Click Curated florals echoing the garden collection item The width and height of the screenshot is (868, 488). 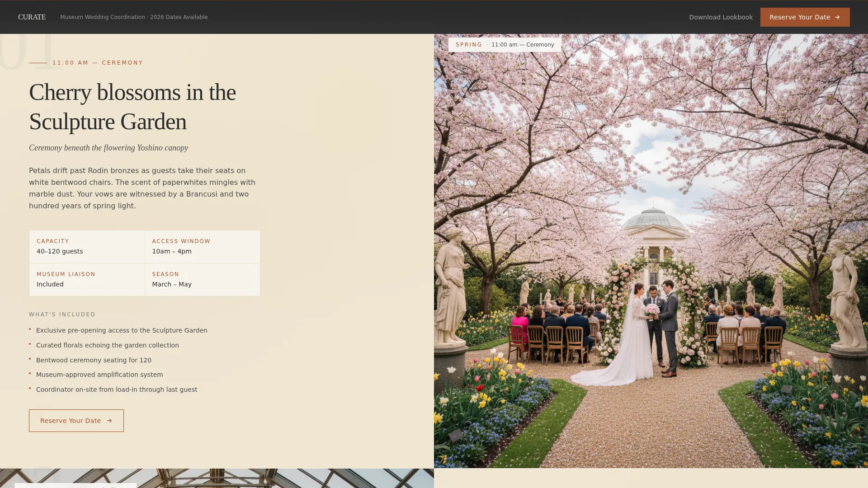(x=108, y=345)
